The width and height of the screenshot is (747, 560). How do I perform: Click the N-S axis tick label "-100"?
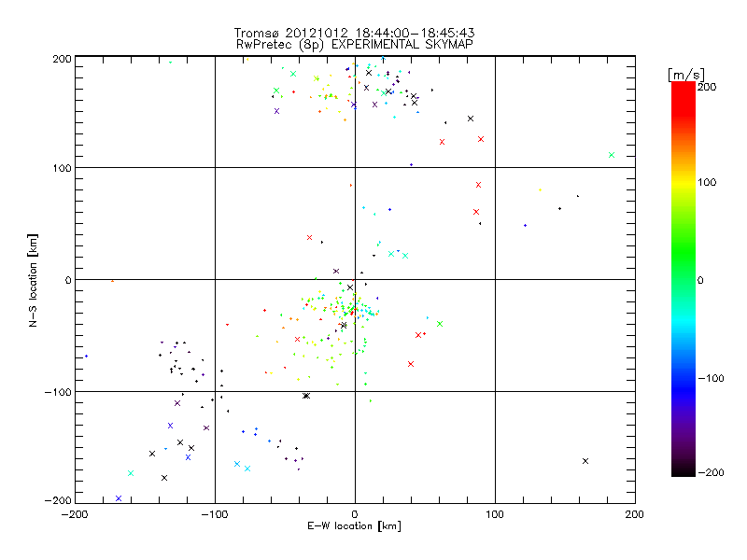58,392
